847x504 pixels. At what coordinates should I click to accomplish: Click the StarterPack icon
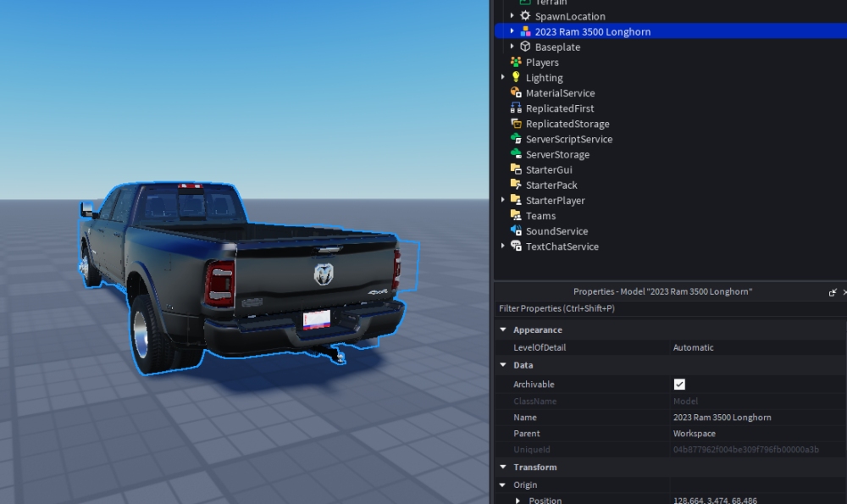tap(516, 185)
